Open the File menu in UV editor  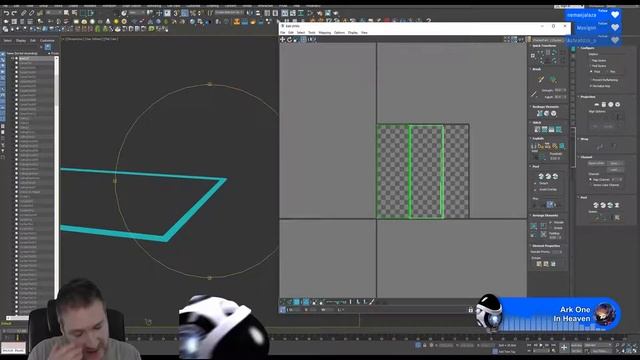click(x=282, y=33)
